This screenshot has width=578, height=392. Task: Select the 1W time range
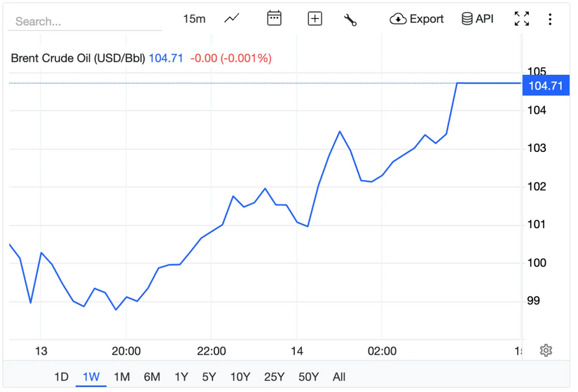pyautogui.click(x=91, y=377)
